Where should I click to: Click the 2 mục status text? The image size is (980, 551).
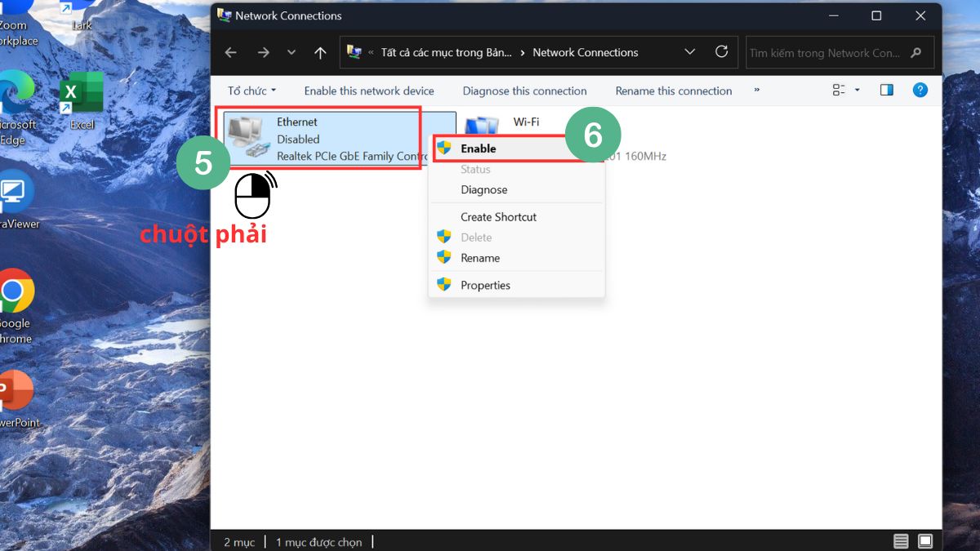tap(239, 542)
